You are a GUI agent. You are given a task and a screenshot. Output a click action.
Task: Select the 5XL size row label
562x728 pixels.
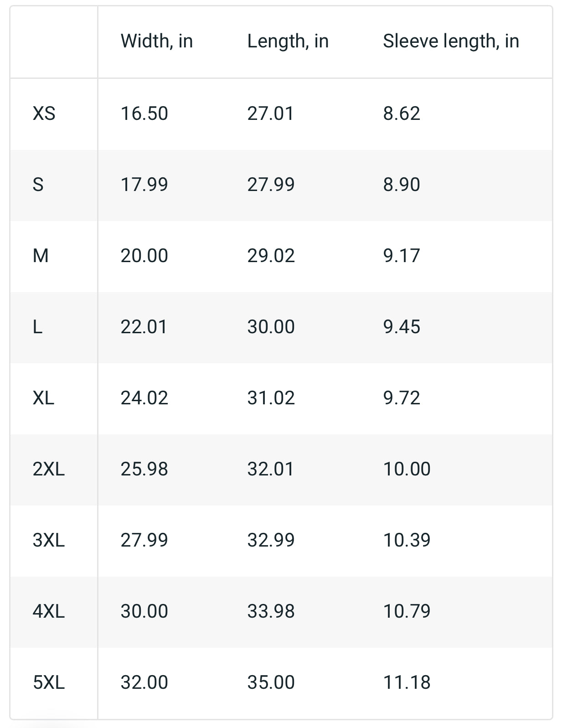point(49,682)
